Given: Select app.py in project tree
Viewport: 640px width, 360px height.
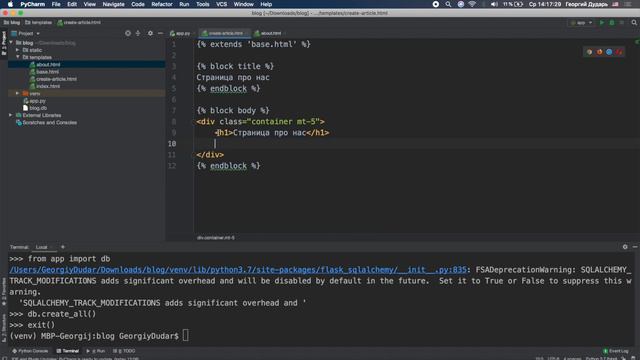Looking at the screenshot, I should pyautogui.click(x=37, y=101).
